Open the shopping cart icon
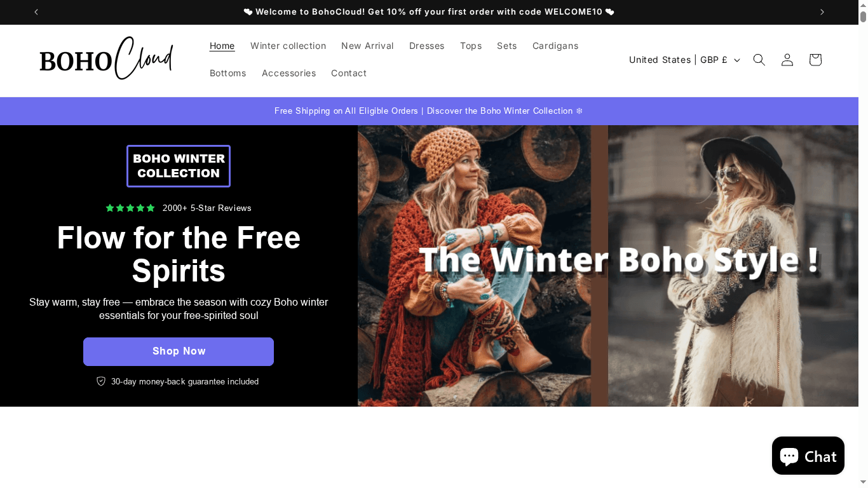Viewport: 868px width, 488px height. point(815,60)
